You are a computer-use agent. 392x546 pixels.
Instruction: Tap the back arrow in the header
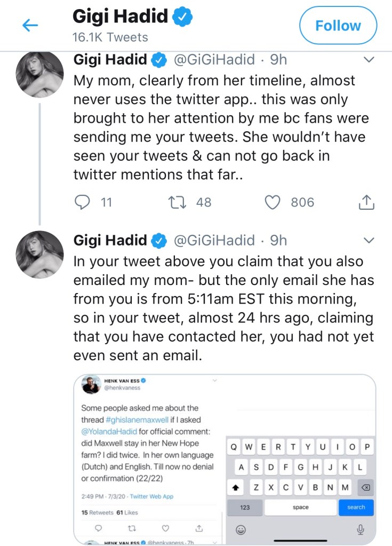pos(30,26)
